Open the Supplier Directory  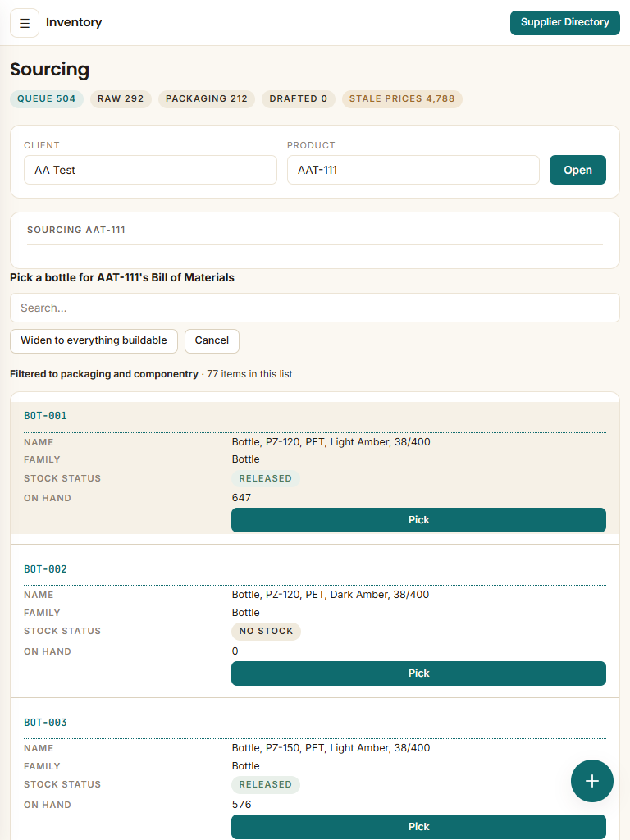[564, 22]
